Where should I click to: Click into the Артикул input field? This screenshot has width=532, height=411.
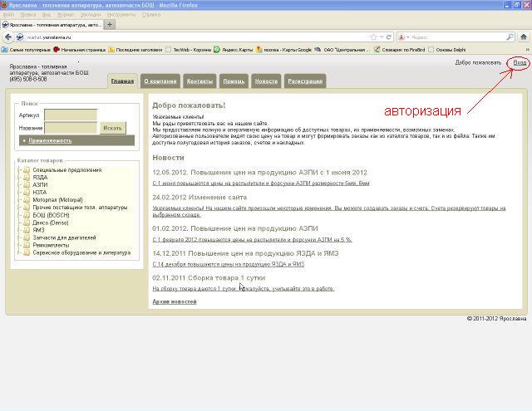pos(70,115)
